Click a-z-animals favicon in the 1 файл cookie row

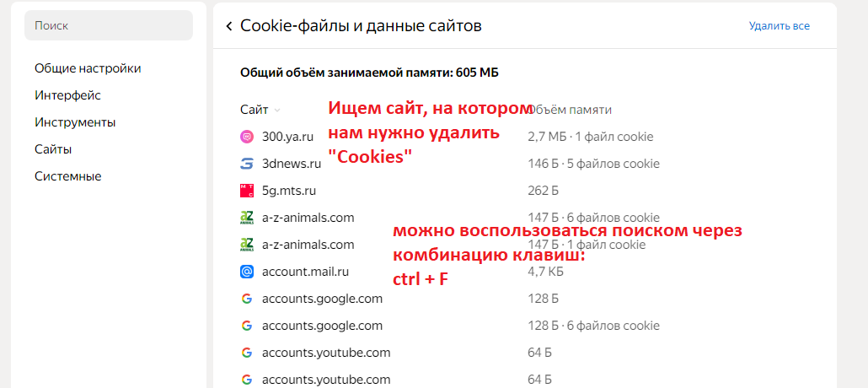(247, 245)
